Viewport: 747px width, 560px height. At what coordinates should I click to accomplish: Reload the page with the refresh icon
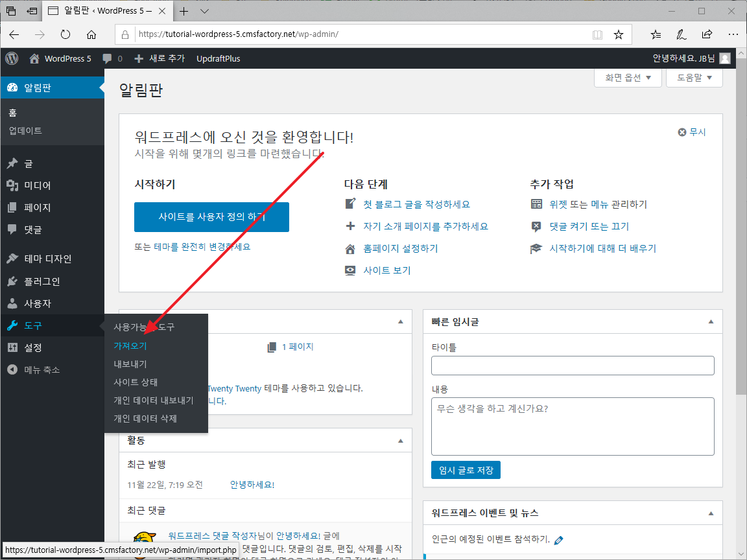tap(65, 34)
